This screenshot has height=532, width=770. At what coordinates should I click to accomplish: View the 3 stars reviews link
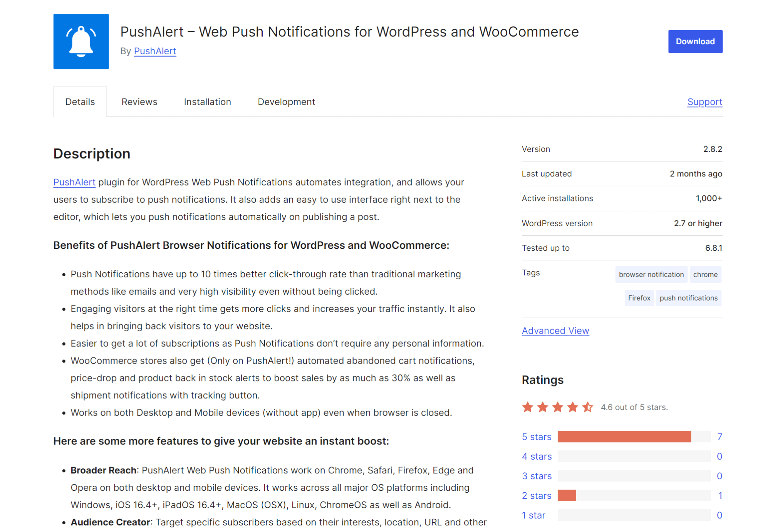537,476
